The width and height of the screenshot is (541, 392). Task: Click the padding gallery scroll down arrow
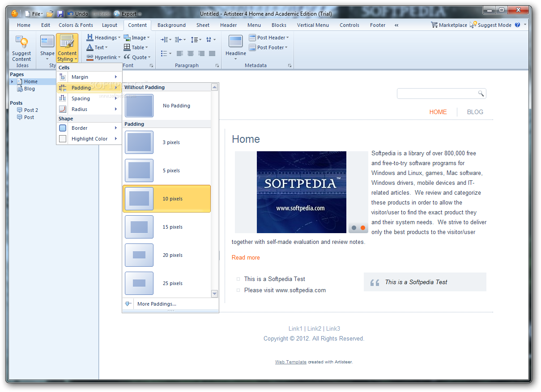[x=214, y=294]
